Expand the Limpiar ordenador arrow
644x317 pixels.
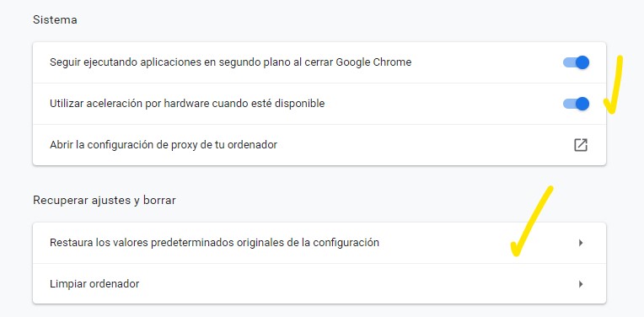point(581,284)
